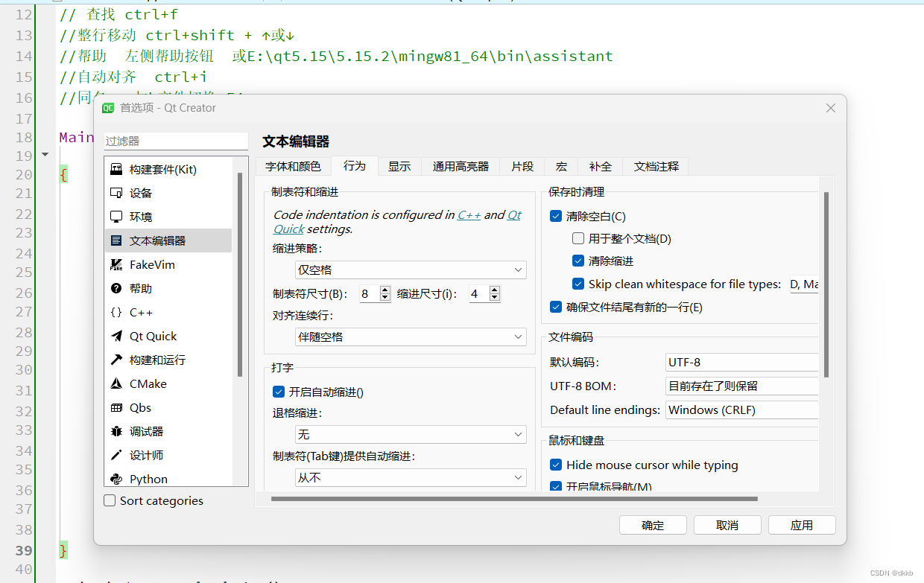Open Default line endings dropdown
Screen dimensions: 924x583
point(741,410)
